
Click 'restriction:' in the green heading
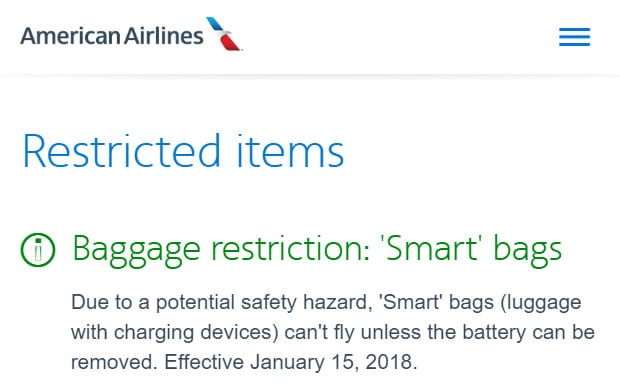(x=290, y=249)
